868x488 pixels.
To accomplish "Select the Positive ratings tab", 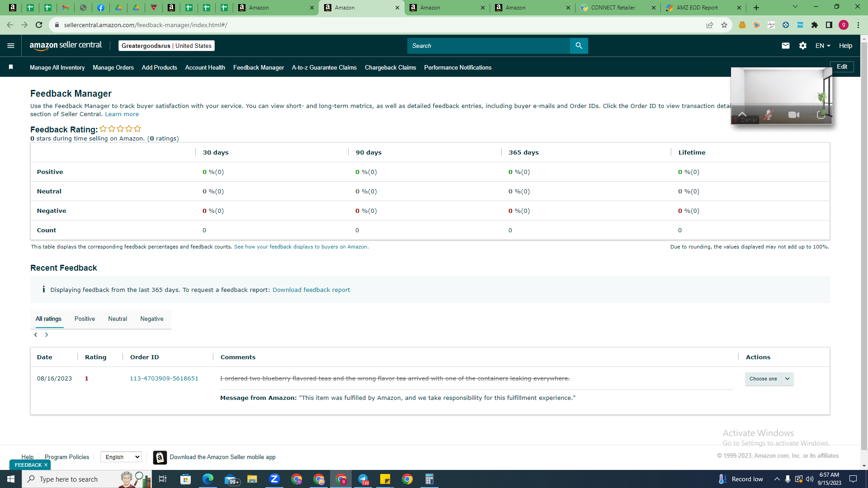I will [x=85, y=319].
